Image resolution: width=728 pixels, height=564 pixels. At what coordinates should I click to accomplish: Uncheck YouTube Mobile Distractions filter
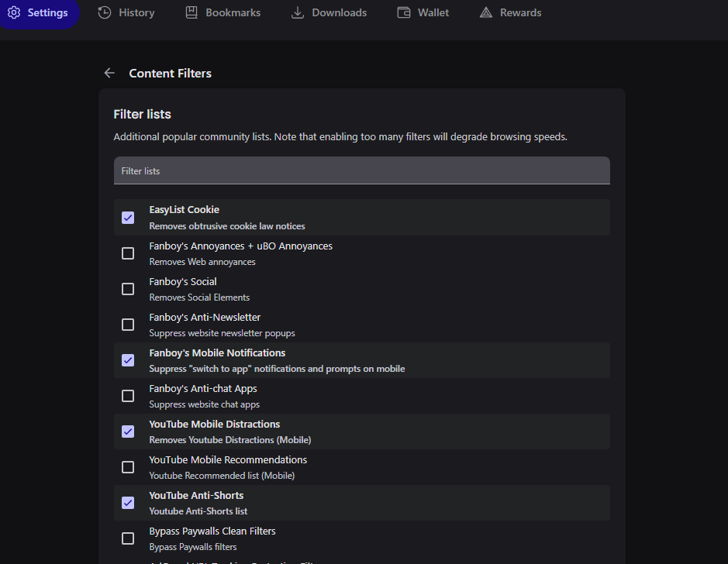(x=128, y=432)
